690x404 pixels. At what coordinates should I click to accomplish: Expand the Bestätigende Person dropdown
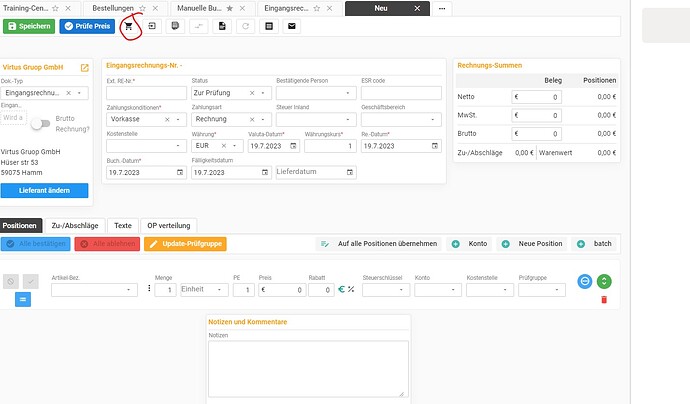(x=348, y=93)
